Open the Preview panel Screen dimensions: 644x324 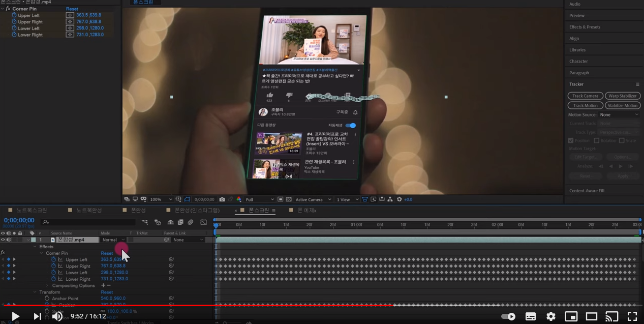click(577, 16)
